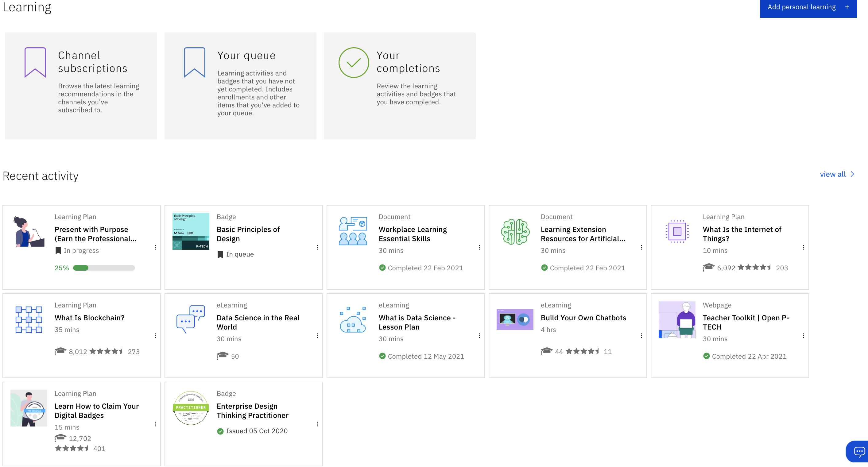Open options menu for Build Your Own Chatbots
This screenshot has height=467, width=868.
tap(641, 335)
